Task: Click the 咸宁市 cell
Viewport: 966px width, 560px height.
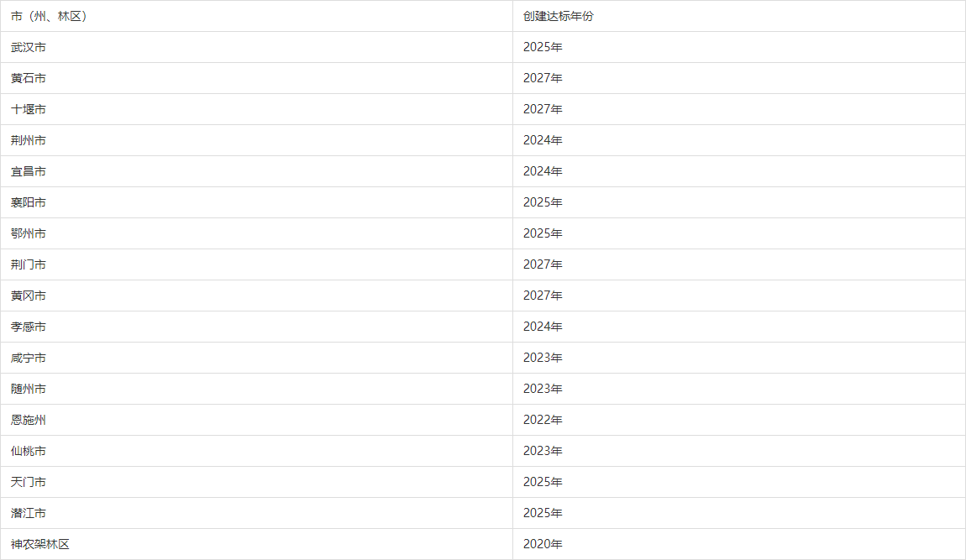Action: click(256, 358)
